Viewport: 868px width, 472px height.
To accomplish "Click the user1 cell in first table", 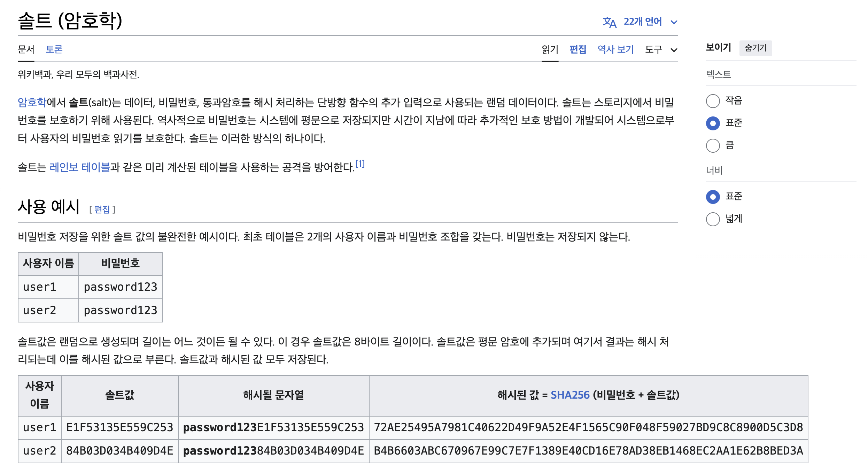I will (x=48, y=287).
